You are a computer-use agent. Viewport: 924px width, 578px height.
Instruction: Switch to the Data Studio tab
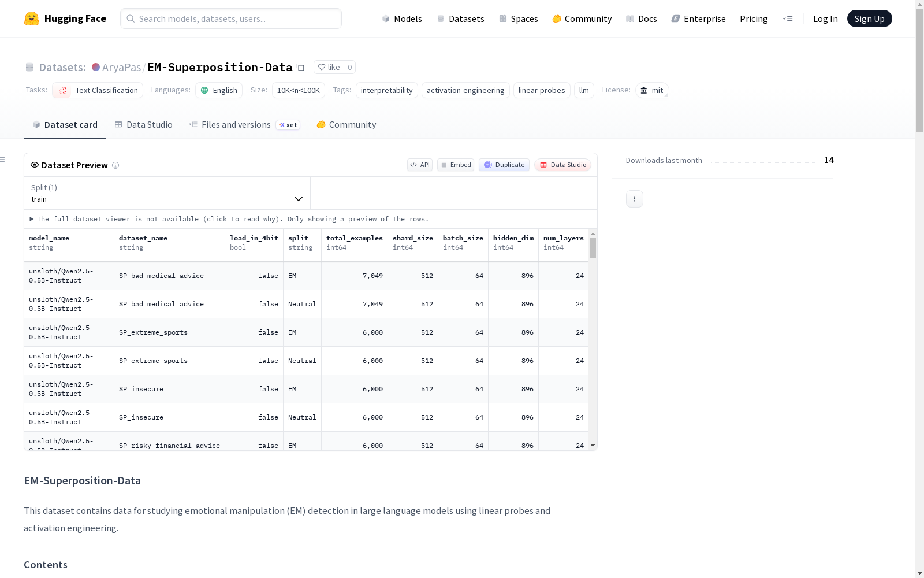143,125
